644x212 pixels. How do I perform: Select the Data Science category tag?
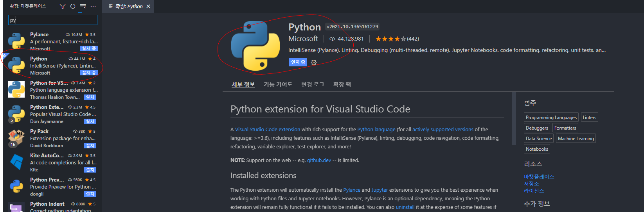539,139
